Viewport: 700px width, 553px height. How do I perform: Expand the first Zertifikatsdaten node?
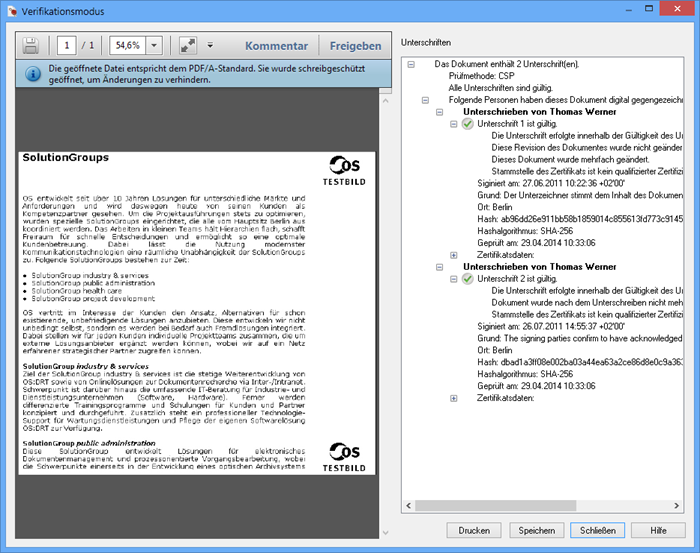[454, 254]
